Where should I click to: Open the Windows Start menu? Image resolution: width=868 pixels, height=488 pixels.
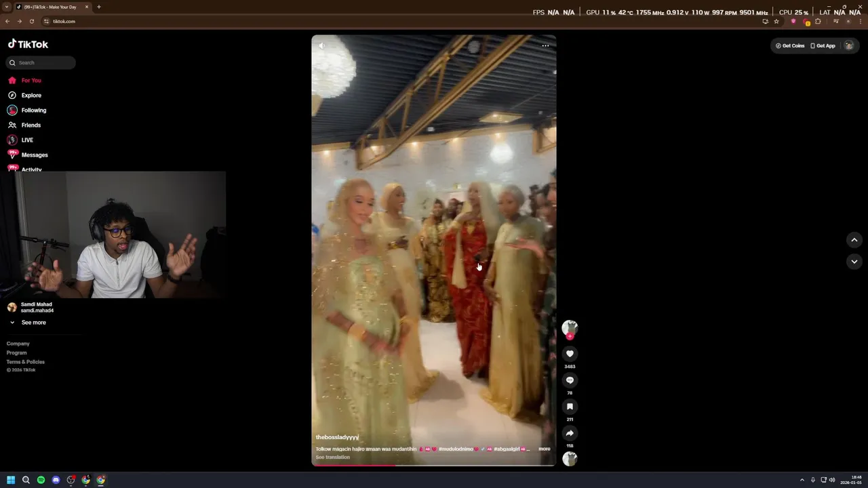[11, 480]
